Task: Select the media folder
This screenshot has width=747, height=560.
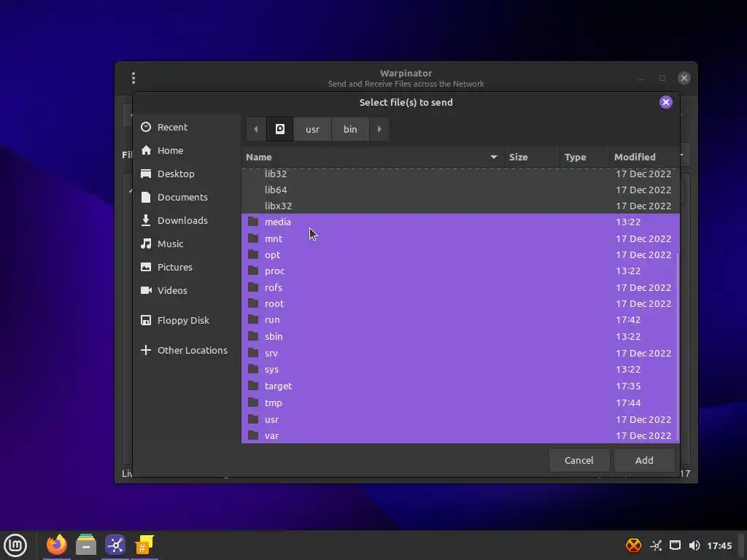Action: [460, 222]
